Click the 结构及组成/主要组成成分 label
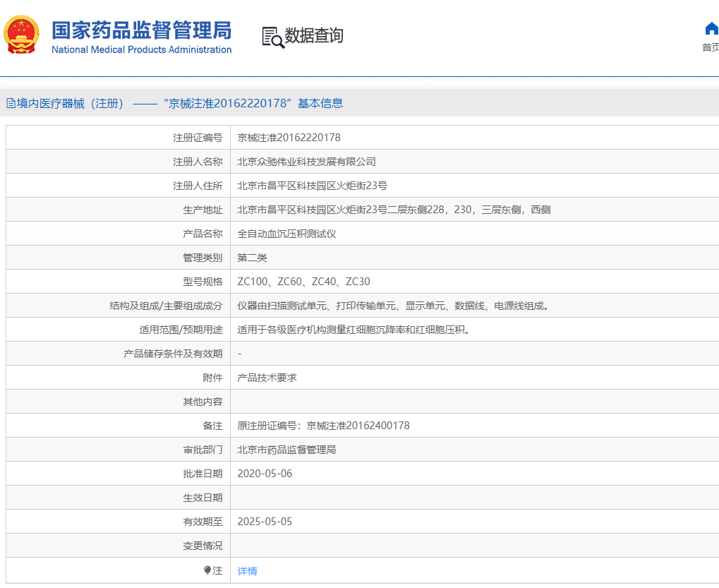 click(x=166, y=306)
